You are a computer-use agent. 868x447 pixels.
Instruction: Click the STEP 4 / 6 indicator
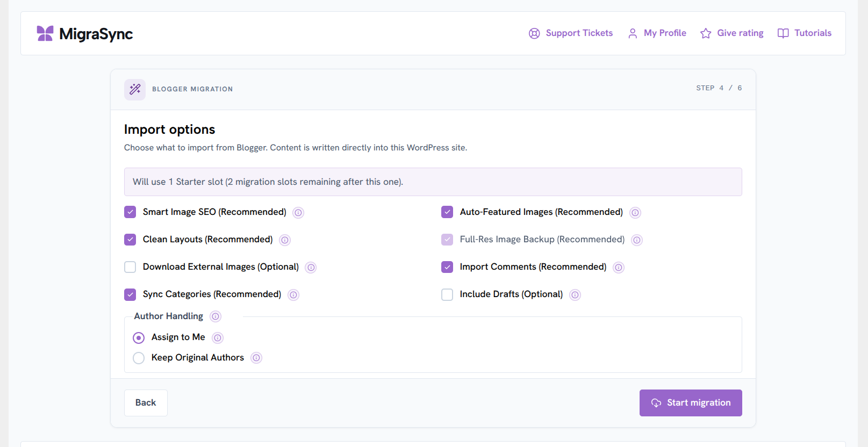(x=719, y=88)
